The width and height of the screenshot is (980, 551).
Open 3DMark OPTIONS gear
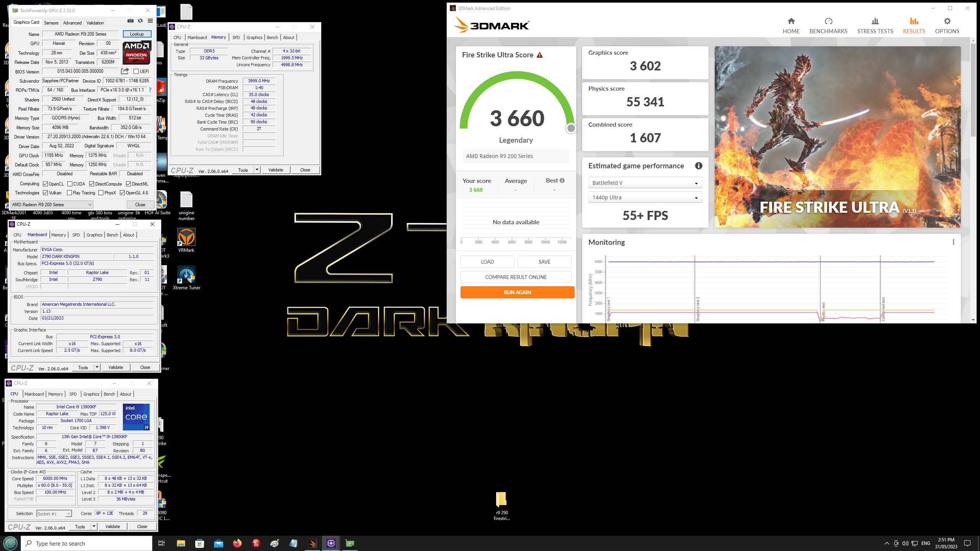pos(947,26)
